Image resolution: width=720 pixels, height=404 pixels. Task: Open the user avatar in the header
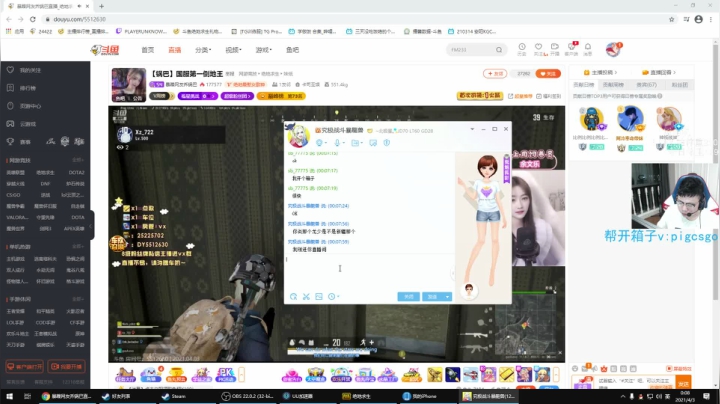613,49
